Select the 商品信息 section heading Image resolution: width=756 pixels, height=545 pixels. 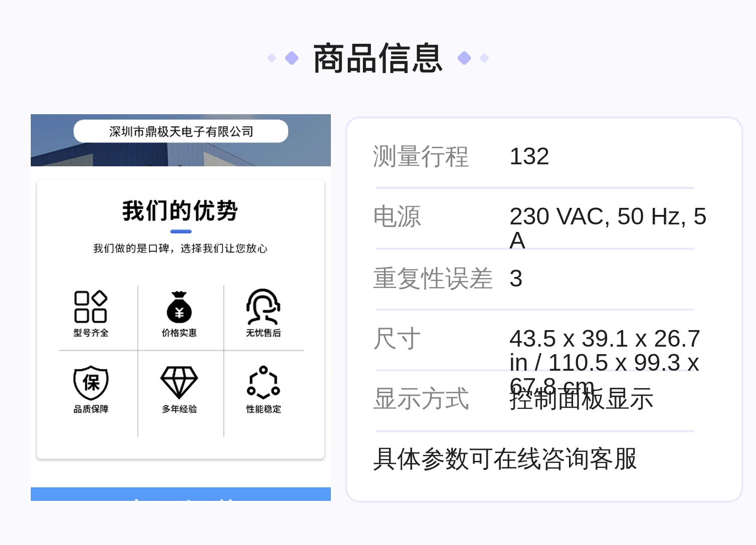coord(378,59)
